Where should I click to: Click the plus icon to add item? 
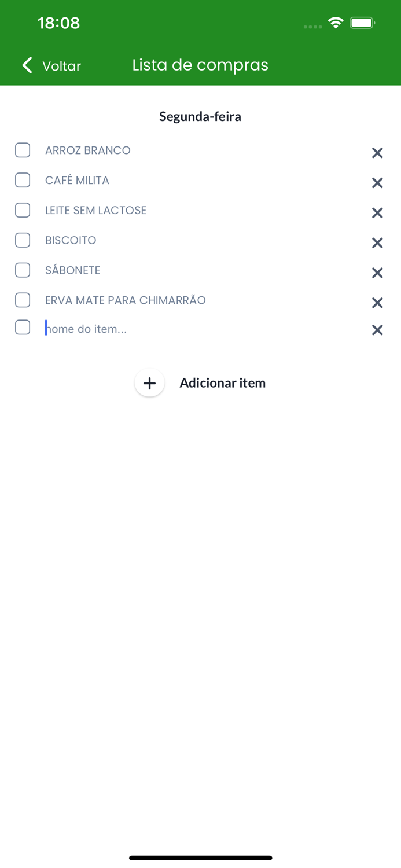[149, 382]
